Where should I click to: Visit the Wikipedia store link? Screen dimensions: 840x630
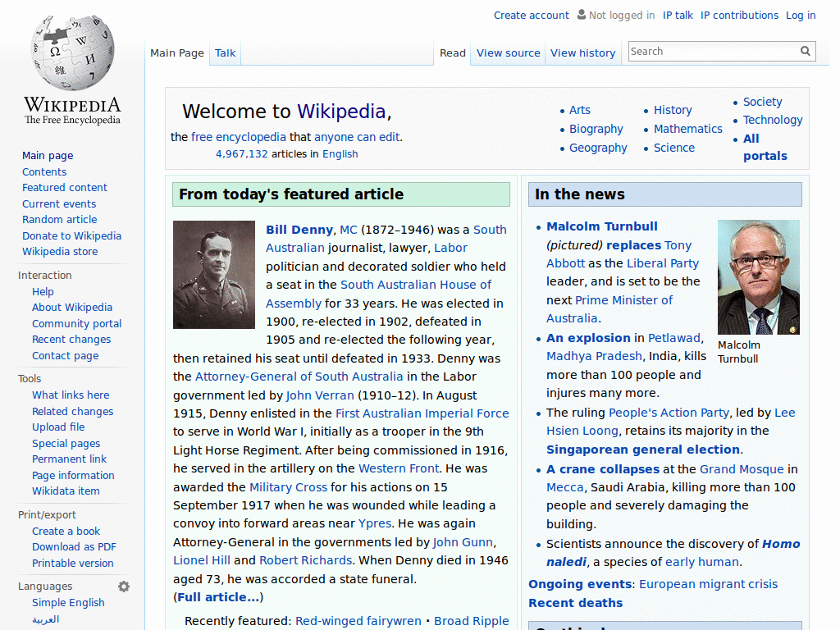pyautogui.click(x=60, y=251)
